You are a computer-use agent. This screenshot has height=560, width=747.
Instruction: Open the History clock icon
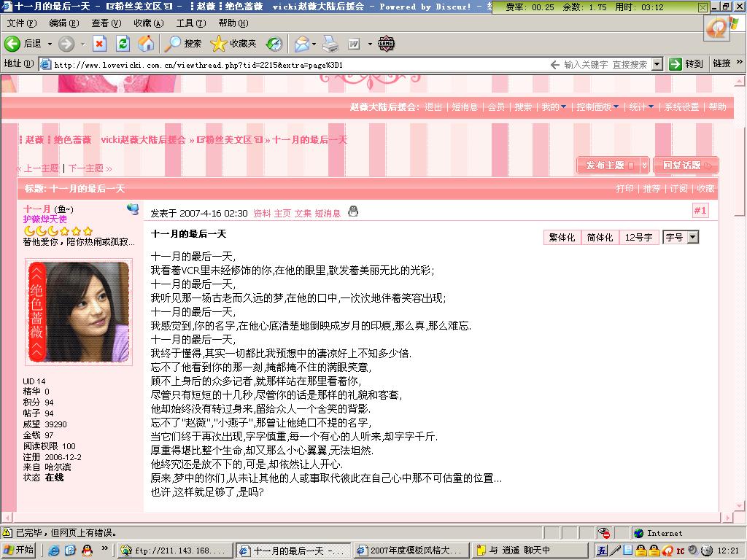click(x=274, y=44)
